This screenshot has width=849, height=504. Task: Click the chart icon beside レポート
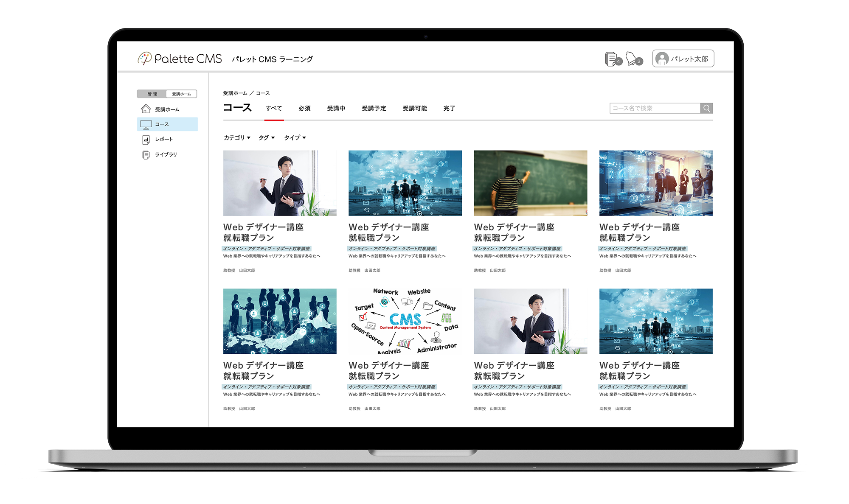coord(146,139)
